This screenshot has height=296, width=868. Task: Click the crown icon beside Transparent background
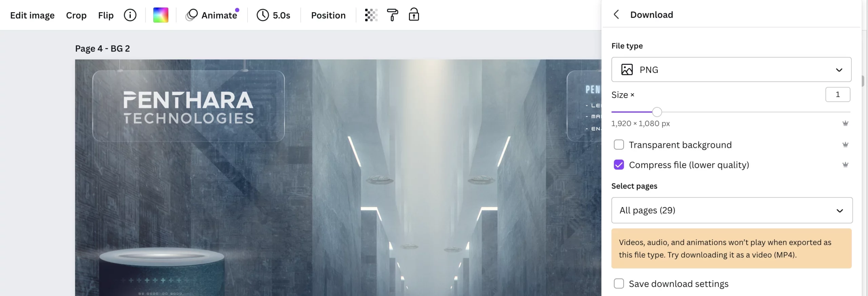(845, 145)
